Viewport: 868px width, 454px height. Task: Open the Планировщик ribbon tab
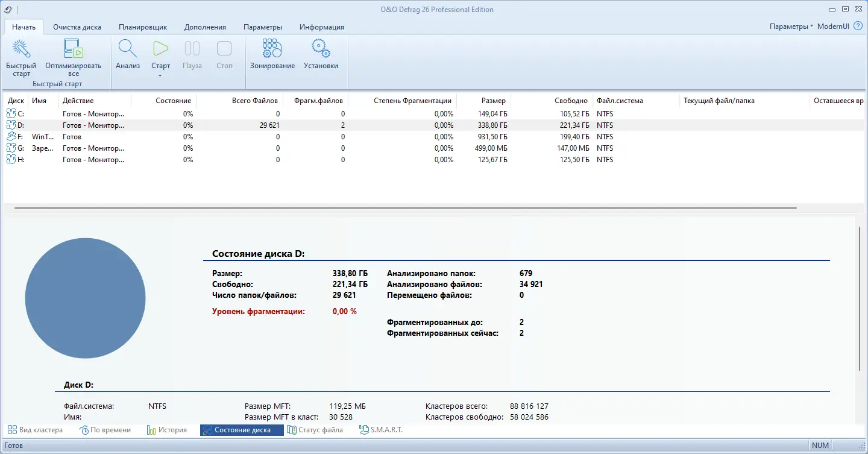coord(143,27)
